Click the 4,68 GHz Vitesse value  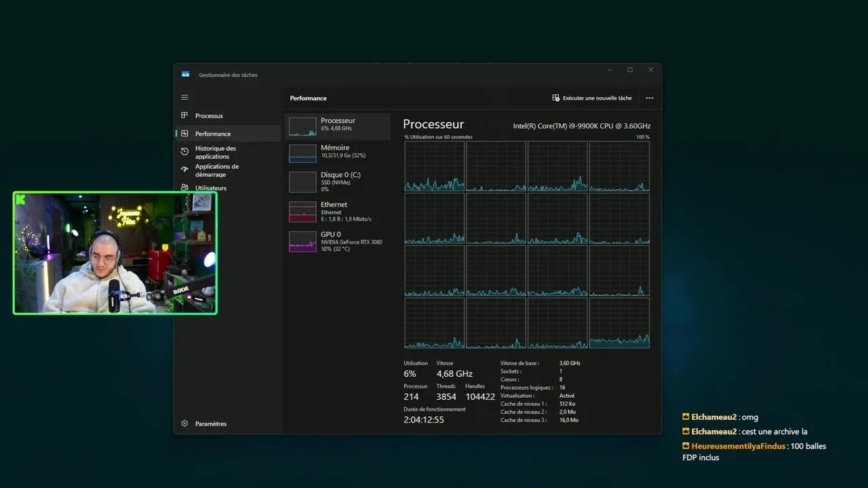coord(454,373)
